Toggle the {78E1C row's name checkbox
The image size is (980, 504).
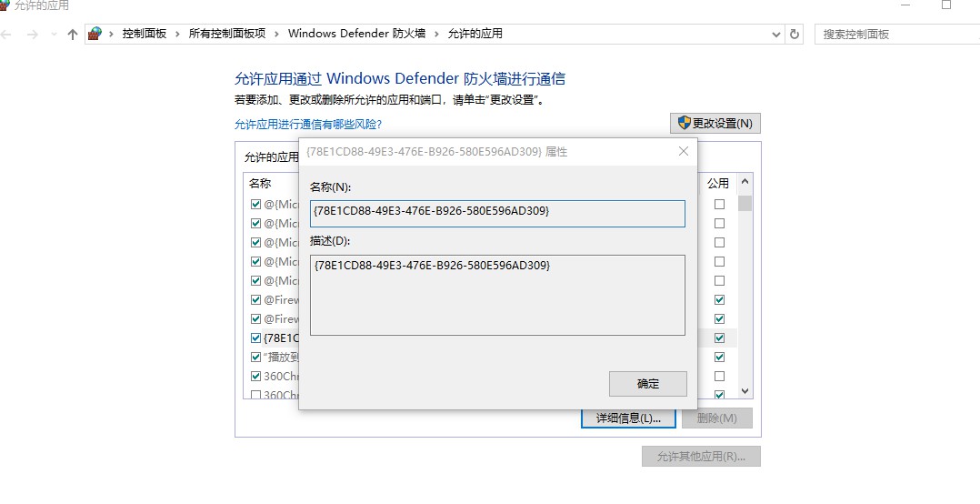tap(255, 338)
